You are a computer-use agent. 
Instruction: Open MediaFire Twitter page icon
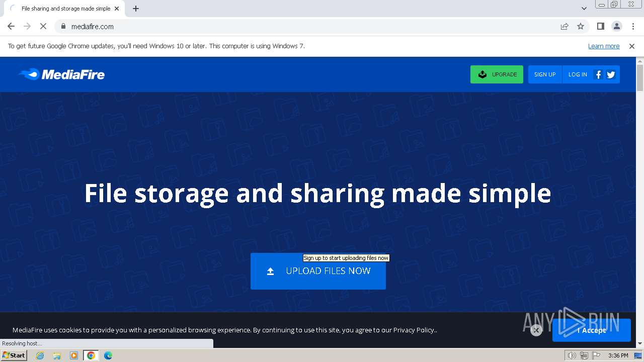click(x=611, y=74)
